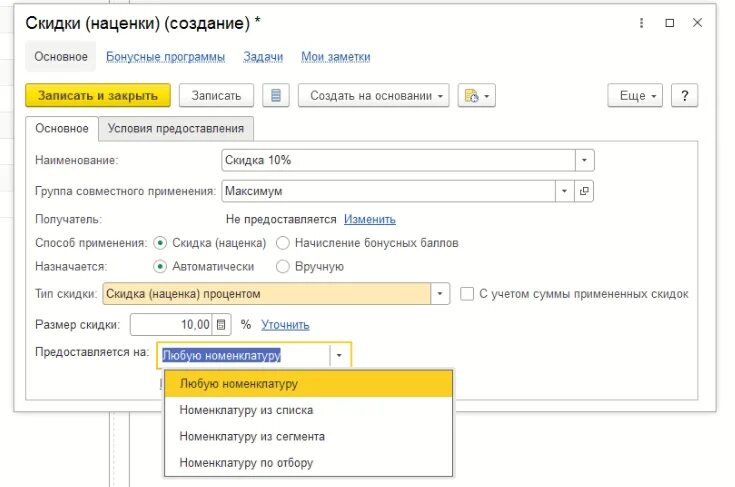The image size is (735, 487).
Task: Click the Изменить recipient link
Action: 369,219
